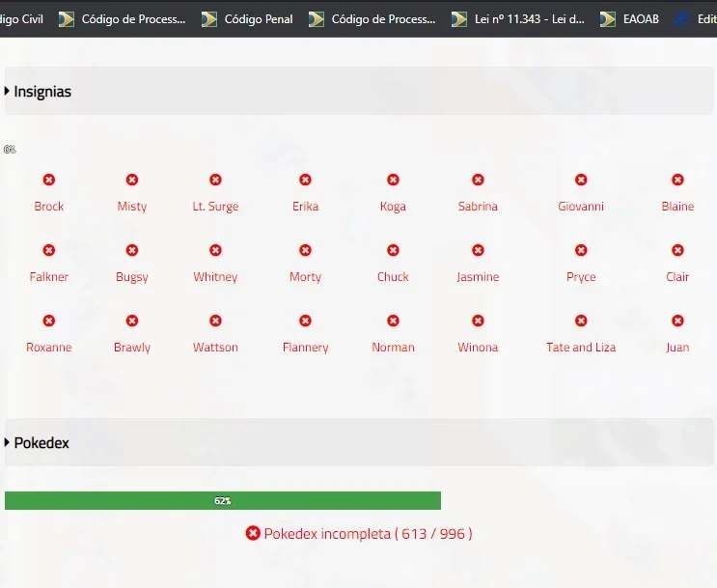Click the Whitney gym leader name
717x588 pixels.
pyautogui.click(x=215, y=277)
